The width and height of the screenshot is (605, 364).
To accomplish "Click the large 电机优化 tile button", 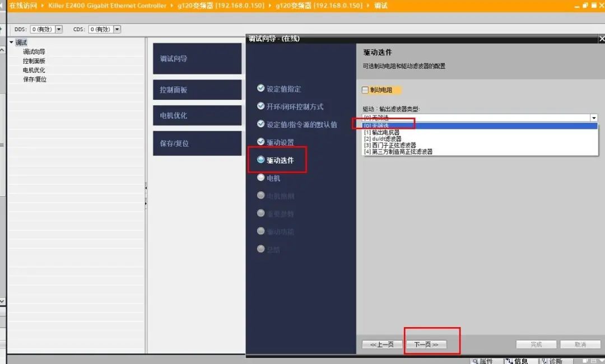I will (197, 115).
